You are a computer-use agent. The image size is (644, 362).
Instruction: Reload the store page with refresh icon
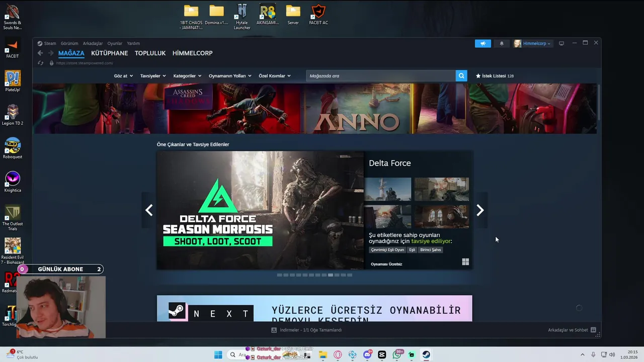[x=41, y=63]
